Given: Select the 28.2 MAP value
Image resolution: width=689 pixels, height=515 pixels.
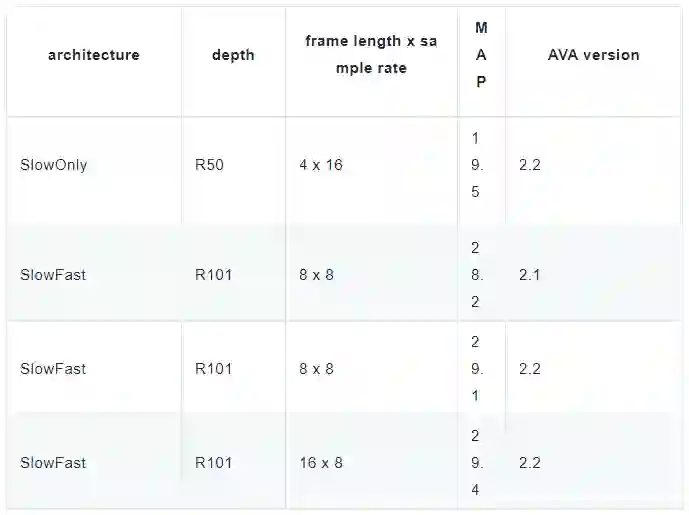Looking at the screenshot, I should click(x=476, y=274).
